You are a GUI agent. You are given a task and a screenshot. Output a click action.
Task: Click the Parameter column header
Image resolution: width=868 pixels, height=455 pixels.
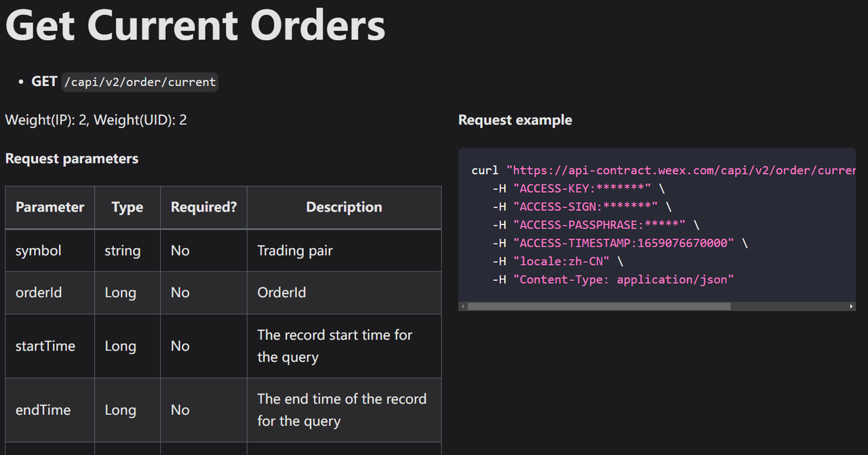tap(49, 207)
